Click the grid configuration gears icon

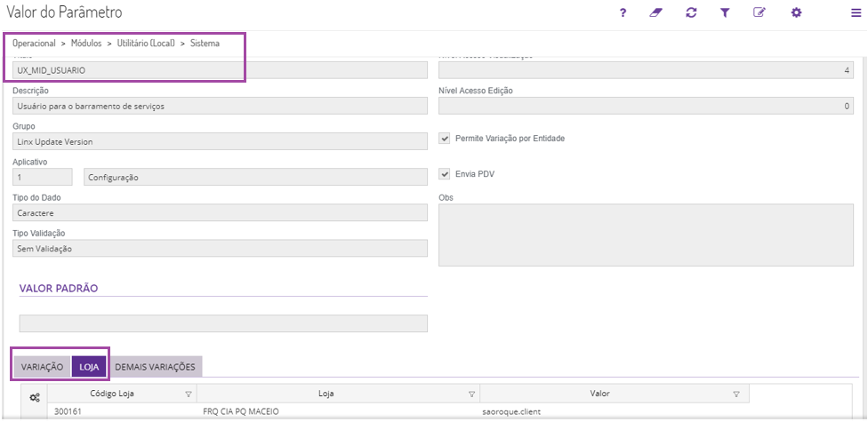[35, 397]
